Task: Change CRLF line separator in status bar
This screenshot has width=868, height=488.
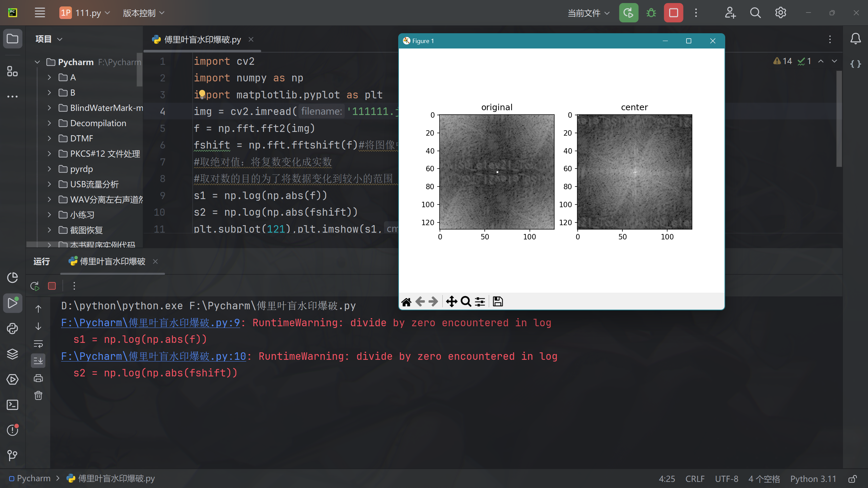Action: tap(695, 479)
